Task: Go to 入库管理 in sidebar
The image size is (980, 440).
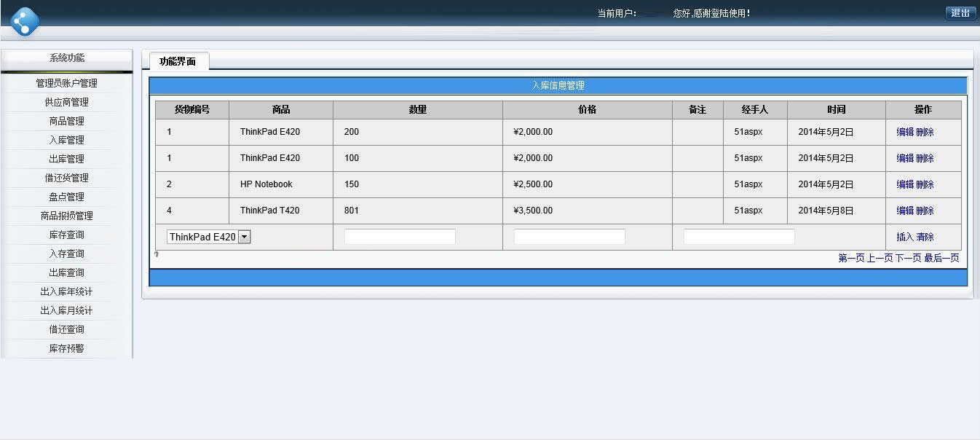Action: tap(66, 140)
